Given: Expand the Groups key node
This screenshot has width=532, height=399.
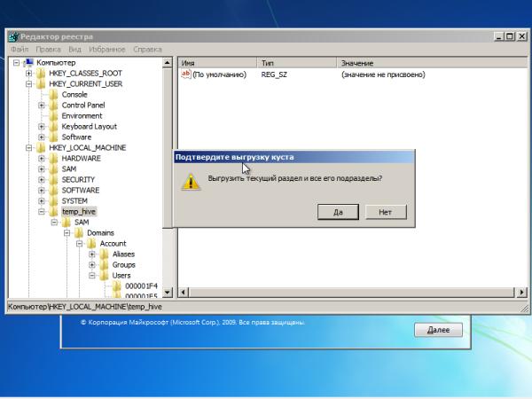Looking at the screenshot, I should click(92, 264).
